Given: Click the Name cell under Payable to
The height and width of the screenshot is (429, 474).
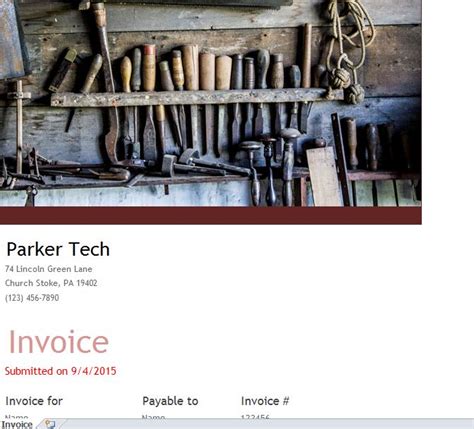Looking at the screenshot, I should [x=153, y=417].
